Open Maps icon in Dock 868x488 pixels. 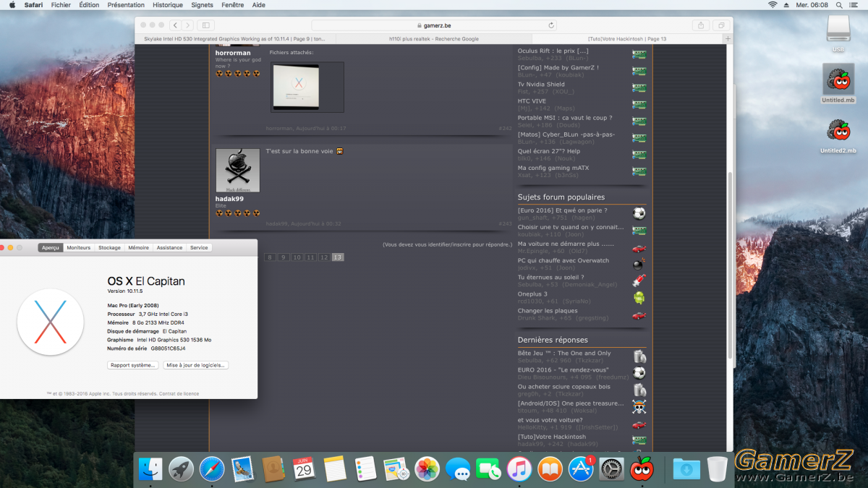click(396, 469)
